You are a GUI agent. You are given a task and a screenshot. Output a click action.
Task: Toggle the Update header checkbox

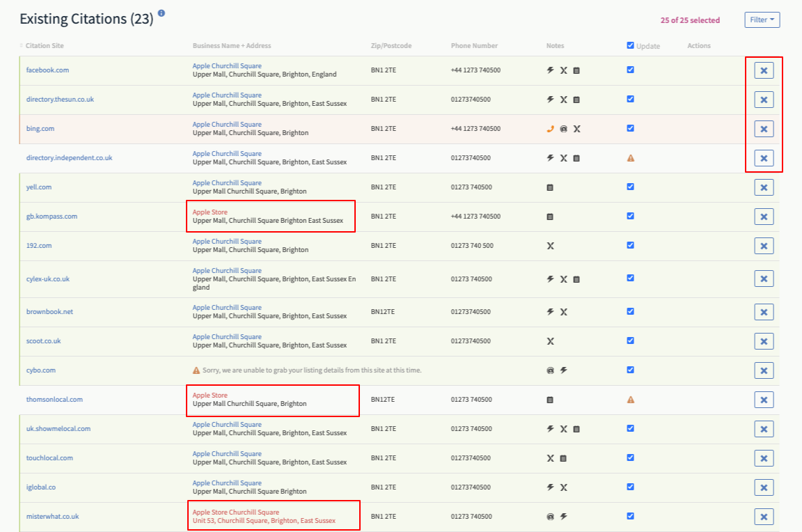point(630,45)
